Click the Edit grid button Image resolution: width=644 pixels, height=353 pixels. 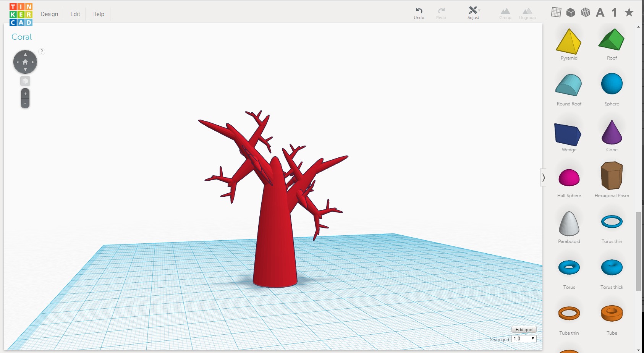pyautogui.click(x=524, y=330)
